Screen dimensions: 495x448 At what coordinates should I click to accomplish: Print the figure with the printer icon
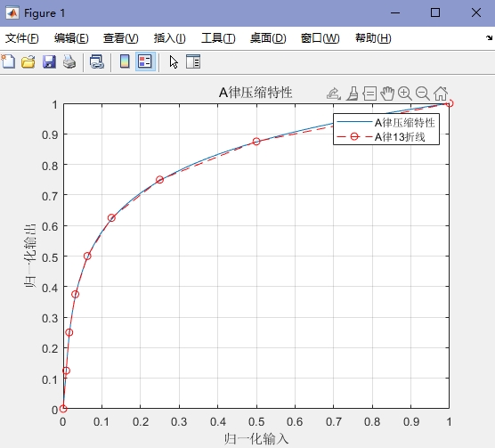coord(69,61)
